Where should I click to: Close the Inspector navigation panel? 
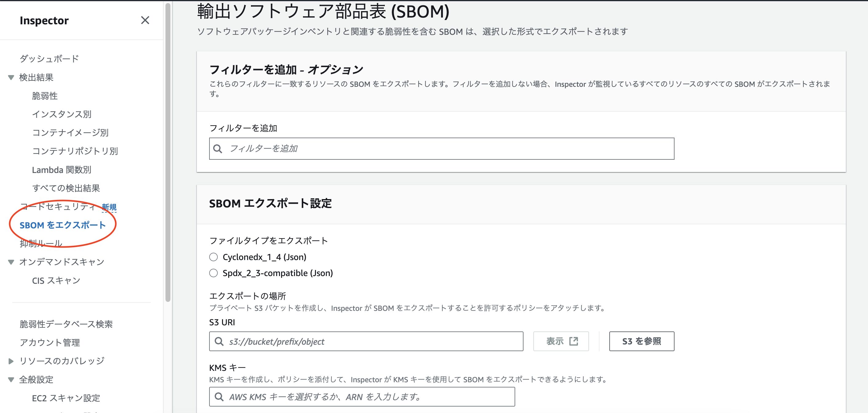tap(145, 20)
